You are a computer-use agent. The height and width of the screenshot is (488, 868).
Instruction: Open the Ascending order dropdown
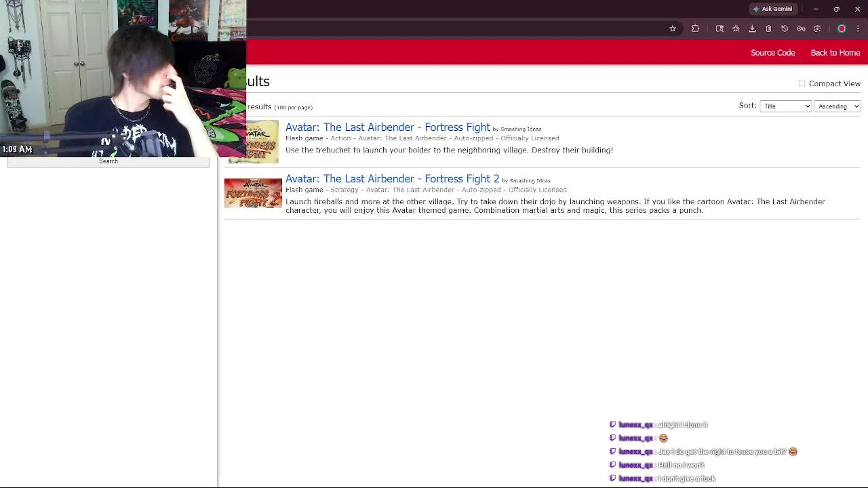(x=837, y=106)
